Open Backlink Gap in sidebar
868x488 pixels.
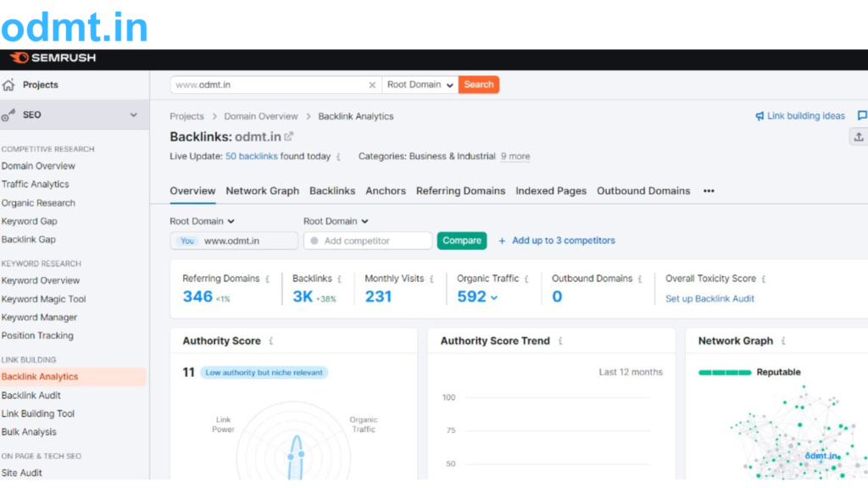(28, 240)
